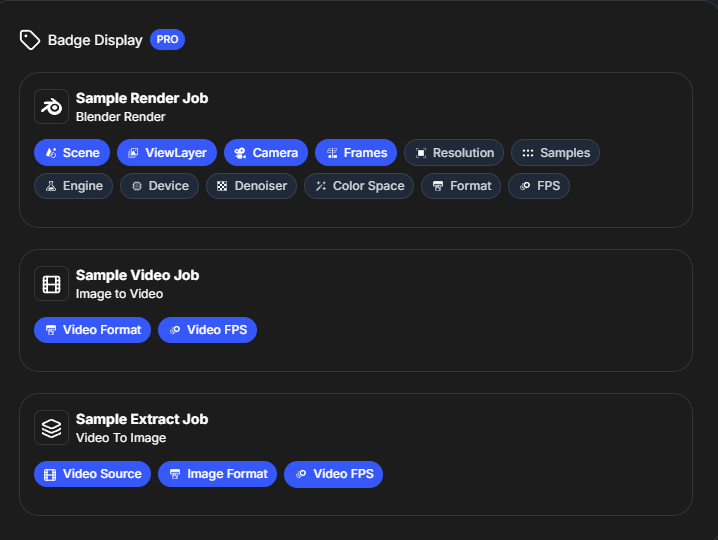This screenshot has height=540, width=718.
Task: Click the Blender logo icon for Sample Render Job
Action: (51, 106)
